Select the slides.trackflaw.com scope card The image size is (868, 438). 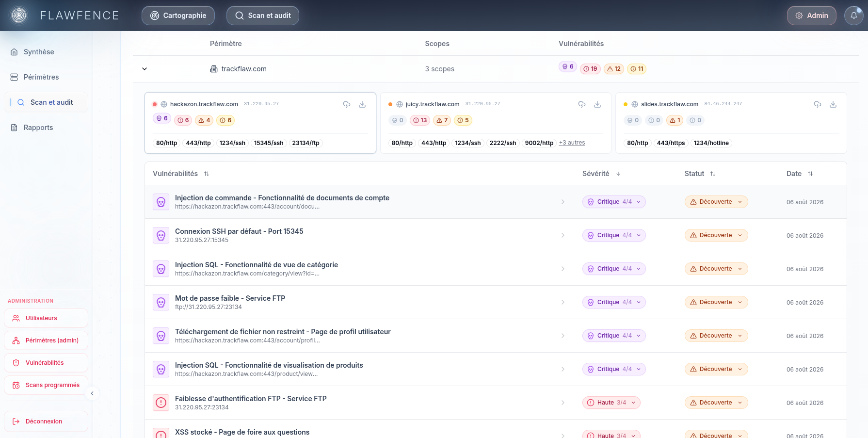coord(731,123)
